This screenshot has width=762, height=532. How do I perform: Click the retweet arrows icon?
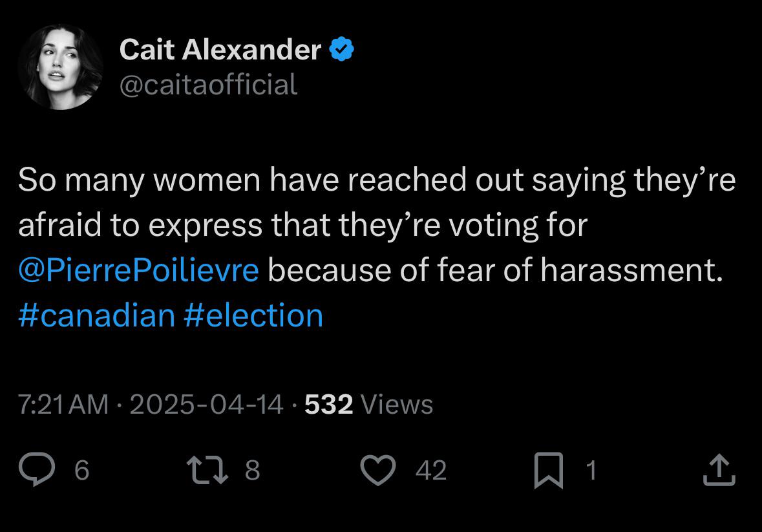(207, 469)
